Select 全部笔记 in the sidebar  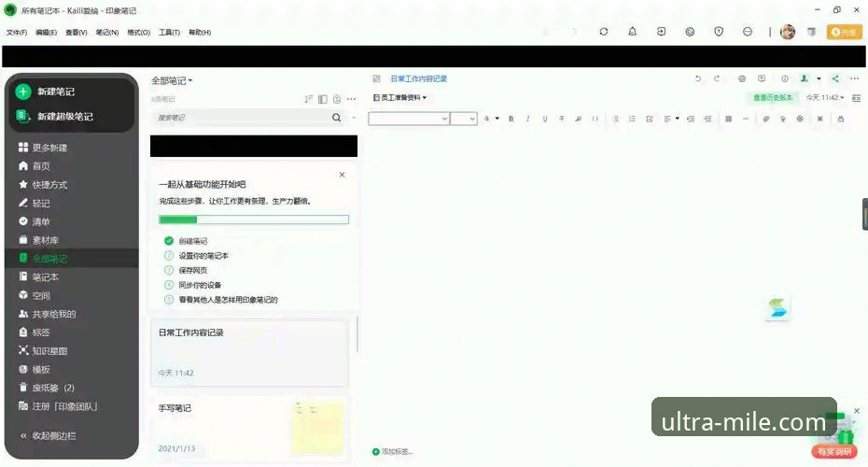[43, 258]
